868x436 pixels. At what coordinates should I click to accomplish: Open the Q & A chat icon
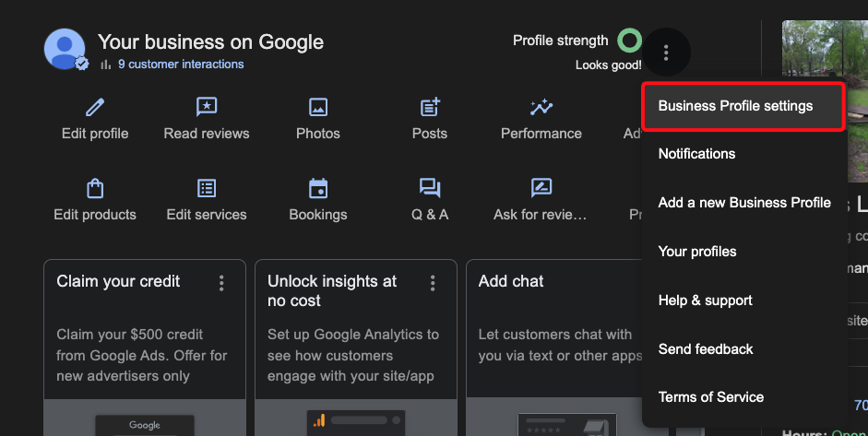430,188
